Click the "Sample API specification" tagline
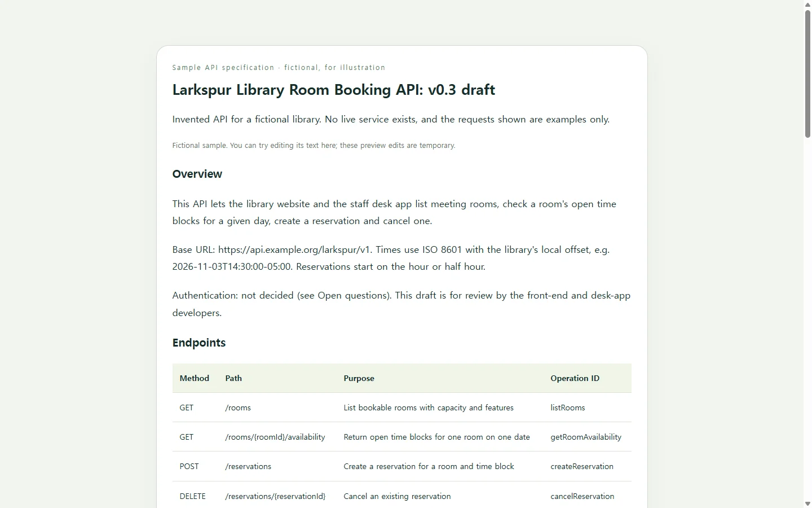This screenshot has height=508, width=812. tap(279, 67)
